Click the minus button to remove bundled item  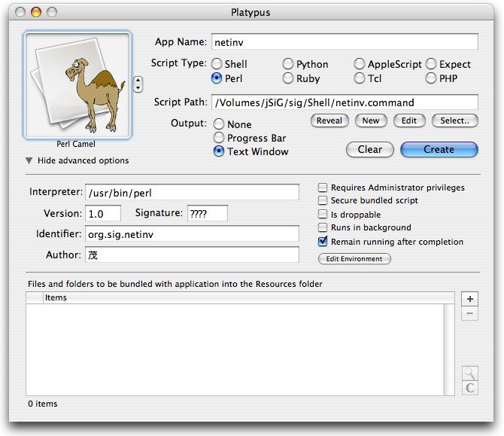[469, 313]
